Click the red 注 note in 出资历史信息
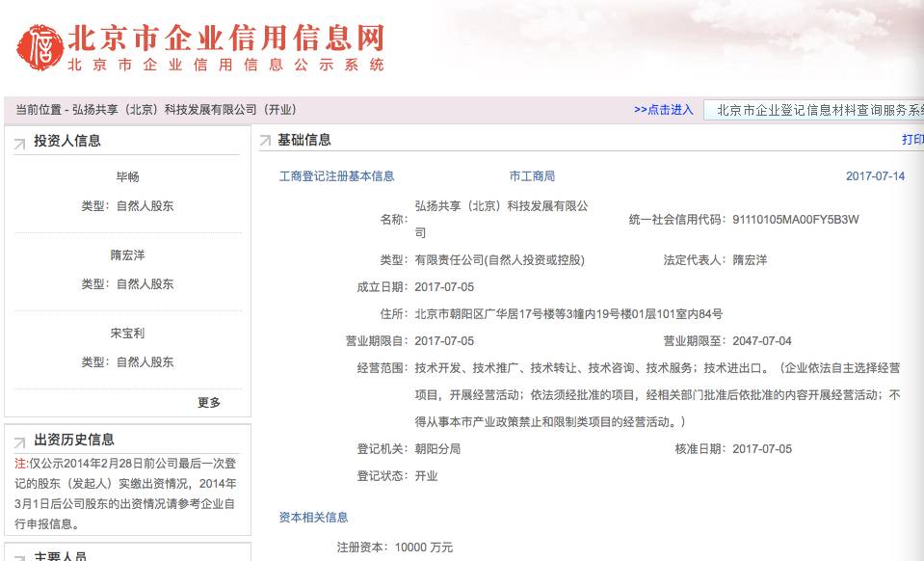Image resolution: width=924 pixels, height=561 pixels. [21, 464]
